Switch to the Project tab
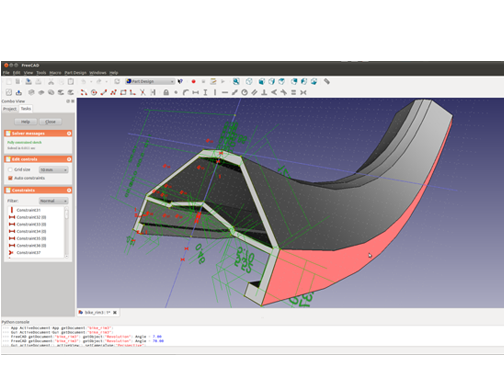504x386 pixels. coord(10,109)
